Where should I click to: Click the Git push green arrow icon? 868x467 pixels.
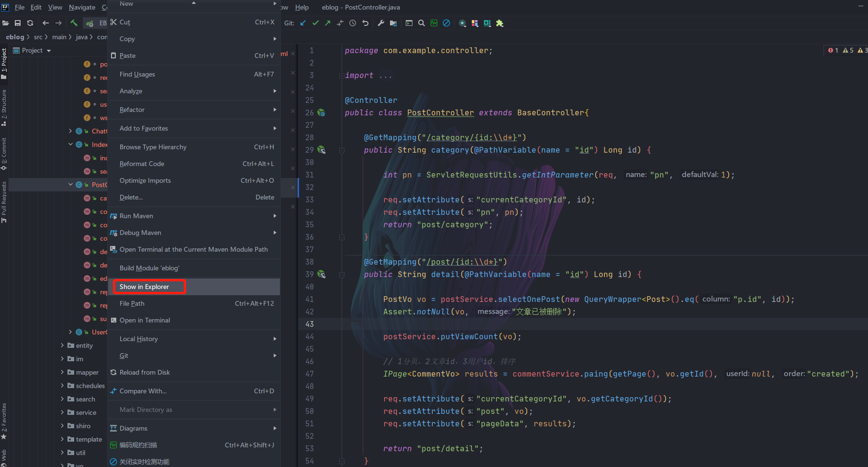coord(328,23)
